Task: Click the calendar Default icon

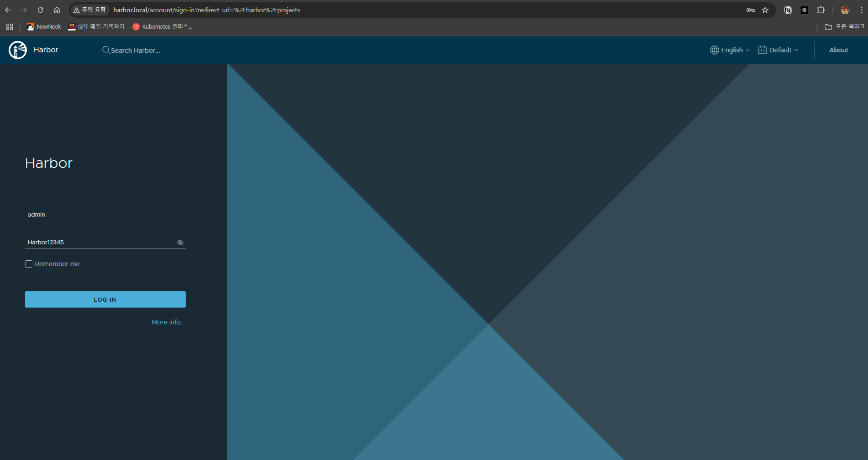Action: pyautogui.click(x=762, y=50)
